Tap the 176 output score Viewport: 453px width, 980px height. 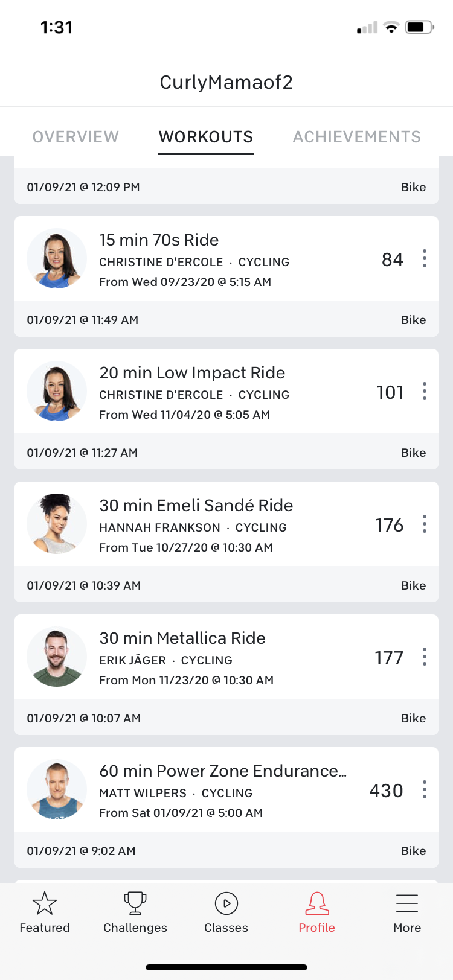[390, 525]
